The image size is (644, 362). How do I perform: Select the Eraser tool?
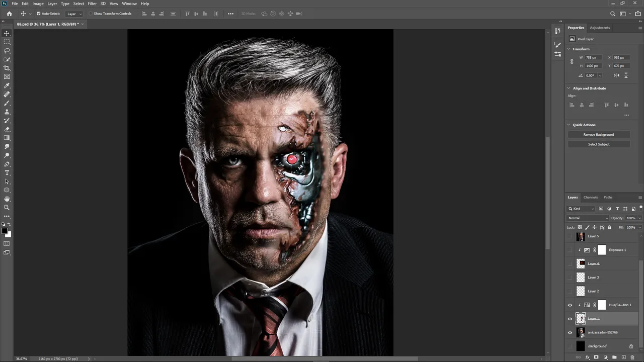click(7, 129)
